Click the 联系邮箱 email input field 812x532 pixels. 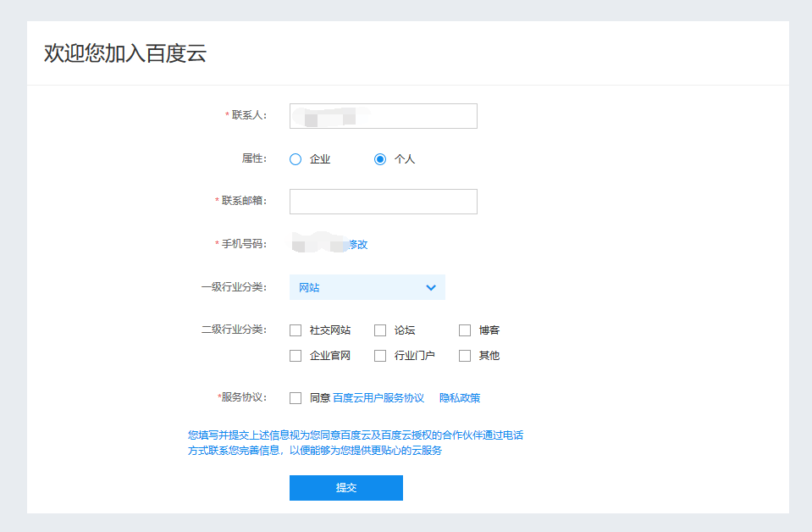(x=383, y=202)
